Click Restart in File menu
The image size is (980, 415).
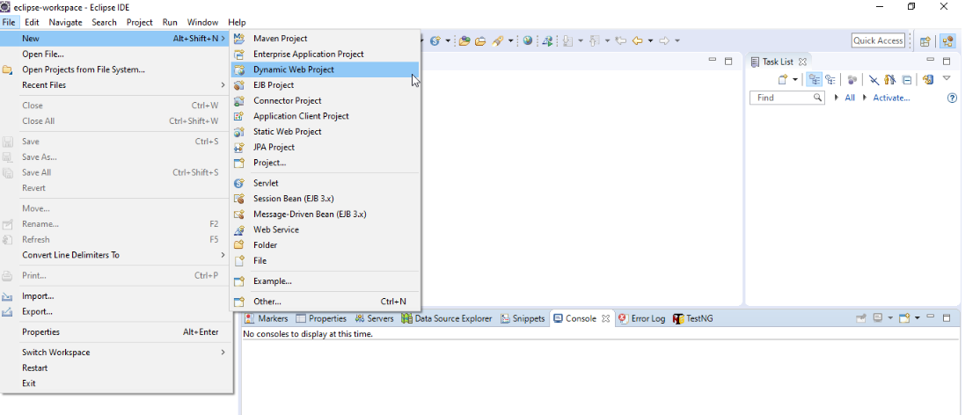117,368
